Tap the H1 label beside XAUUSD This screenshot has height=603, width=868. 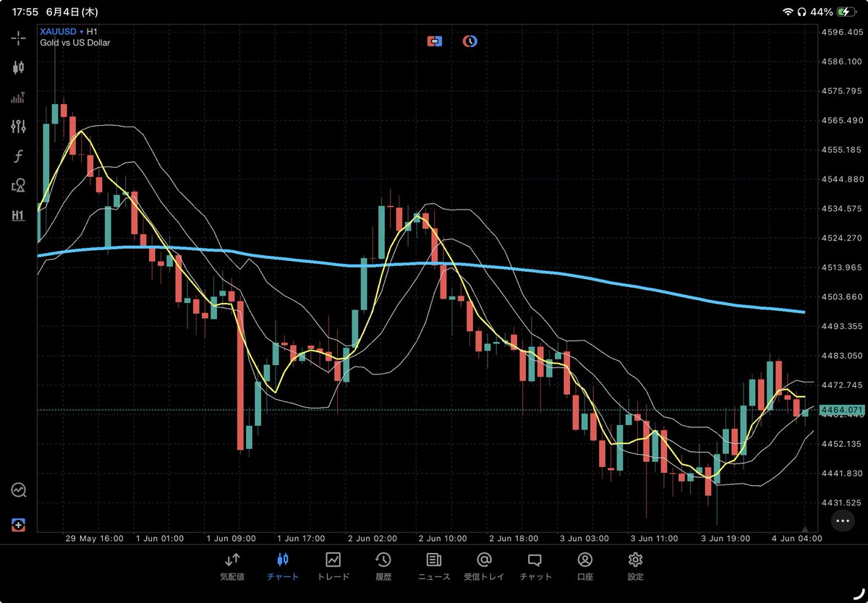pyautogui.click(x=93, y=32)
